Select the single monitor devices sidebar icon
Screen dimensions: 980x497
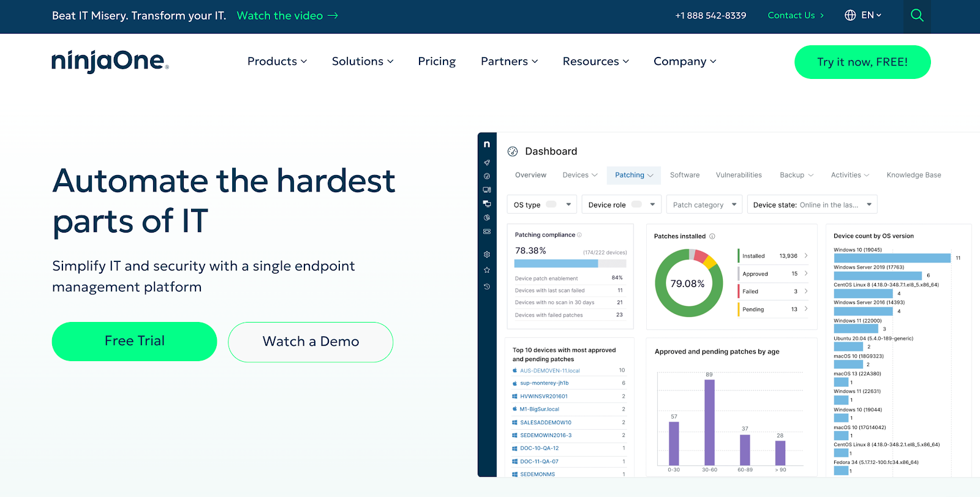click(487, 190)
